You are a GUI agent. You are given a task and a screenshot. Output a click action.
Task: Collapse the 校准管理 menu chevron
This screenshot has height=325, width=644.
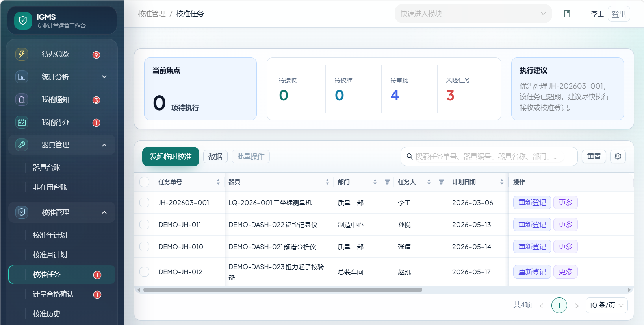click(x=104, y=212)
